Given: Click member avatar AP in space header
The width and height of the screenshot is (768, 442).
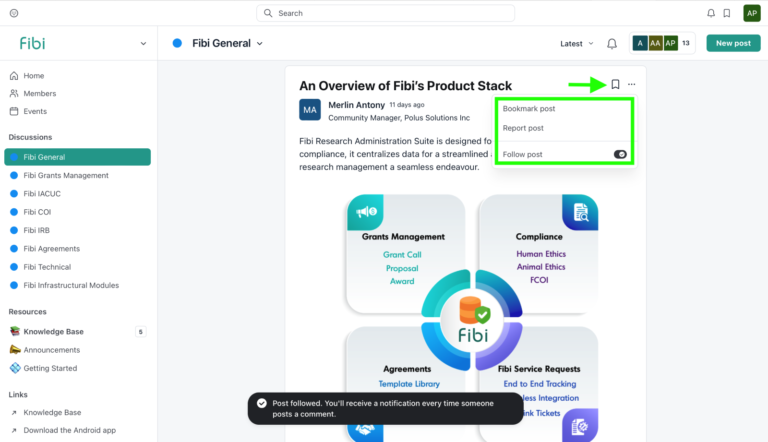Looking at the screenshot, I should (671, 43).
